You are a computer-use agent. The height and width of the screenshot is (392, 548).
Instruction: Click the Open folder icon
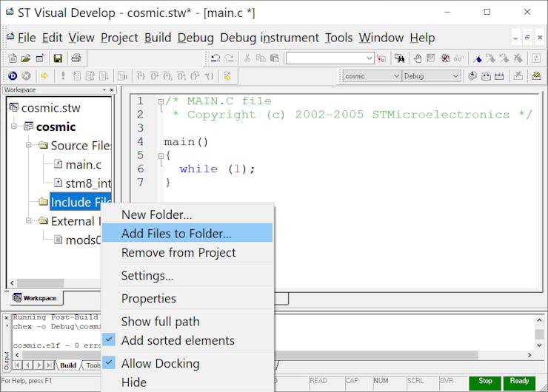point(26,58)
